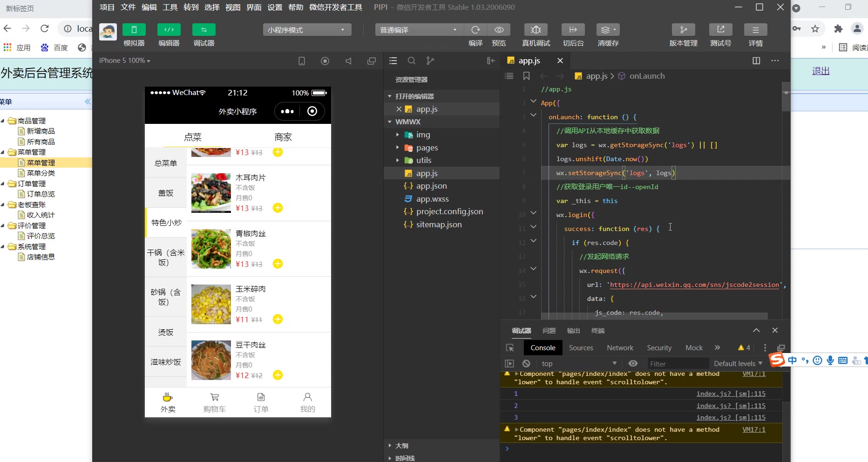The height and width of the screenshot is (462, 868).
Task: Switch to the Mock devtools tab
Action: (694, 348)
